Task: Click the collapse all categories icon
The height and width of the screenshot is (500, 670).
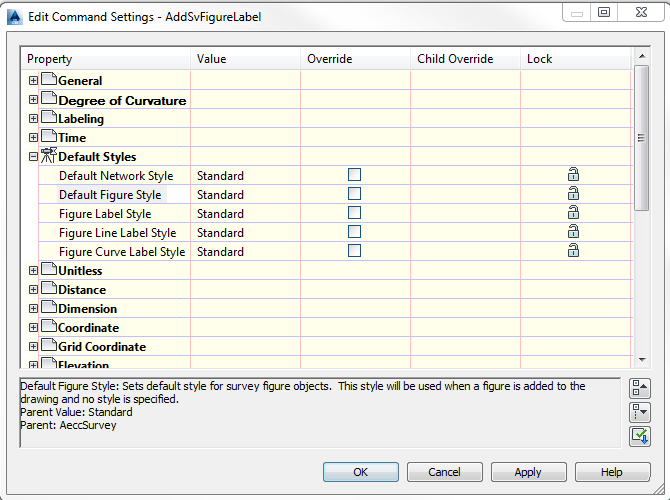Action: (x=640, y=388)
